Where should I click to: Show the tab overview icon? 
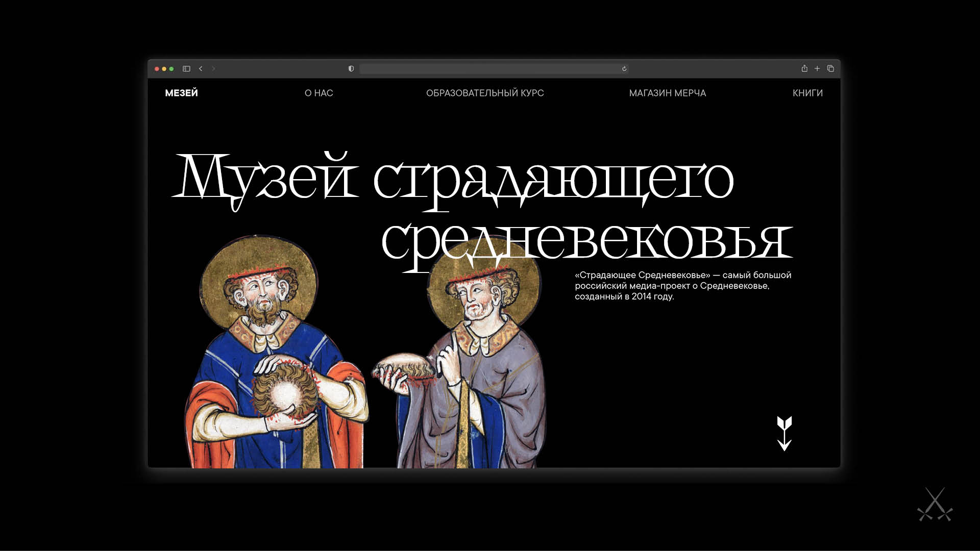pyautogui.click(x=830, y=68)
